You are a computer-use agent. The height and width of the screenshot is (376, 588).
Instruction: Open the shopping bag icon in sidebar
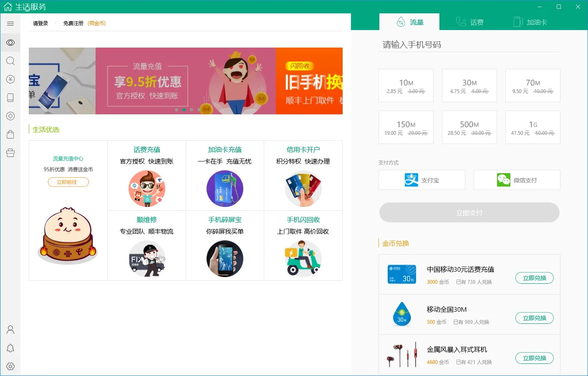(x=10, y=134)
